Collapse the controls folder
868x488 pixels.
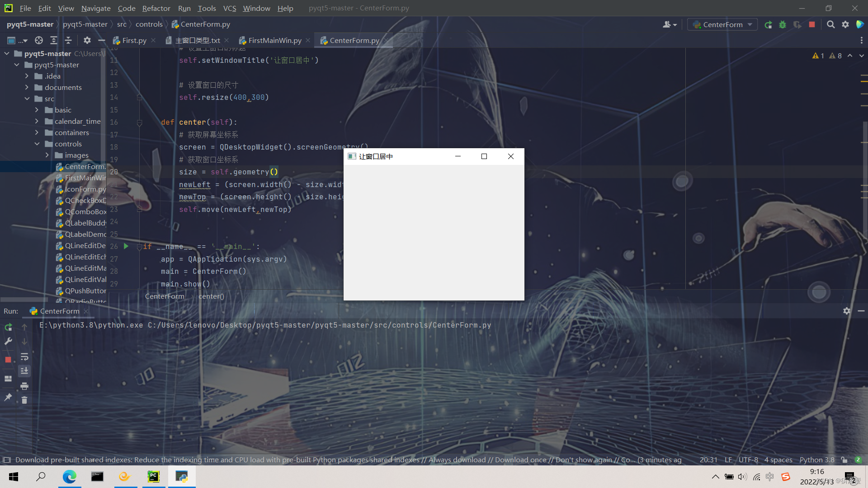[37, 144]
